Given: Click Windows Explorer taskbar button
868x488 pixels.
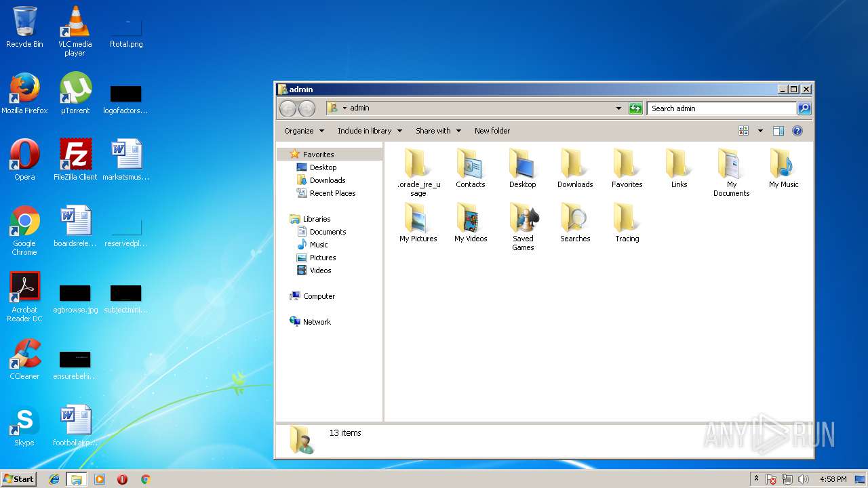Looking at the screenshot, I should (77, 479).
